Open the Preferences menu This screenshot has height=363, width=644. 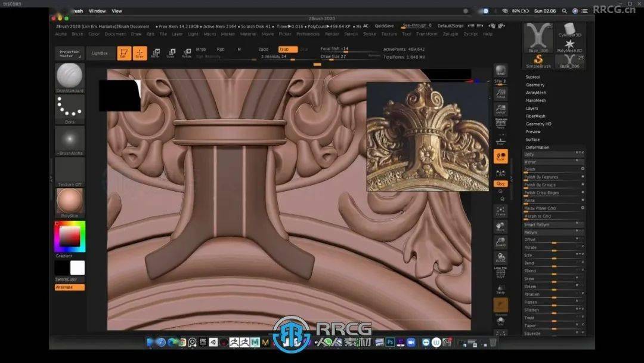308,34
